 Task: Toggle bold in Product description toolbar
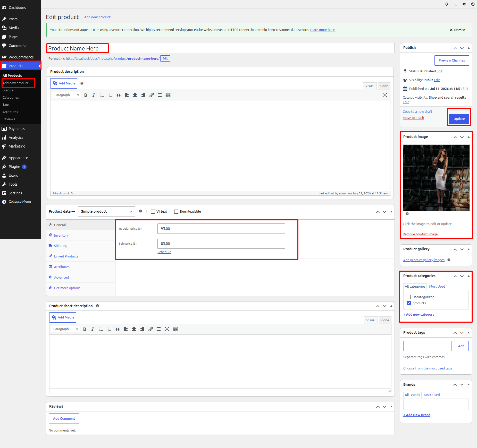point(86,95)
